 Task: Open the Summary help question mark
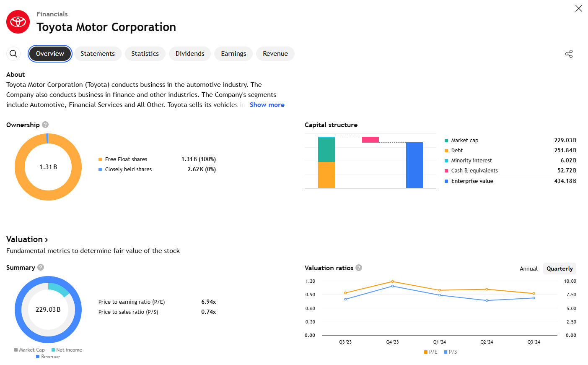41,267
